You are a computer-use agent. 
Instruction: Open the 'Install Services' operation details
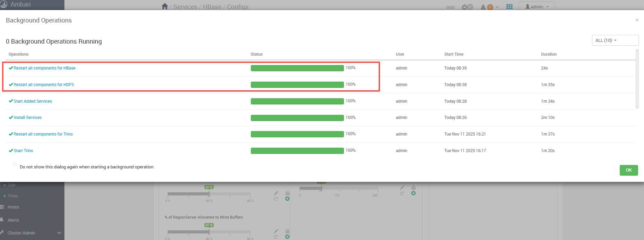[x=28, y=118]
